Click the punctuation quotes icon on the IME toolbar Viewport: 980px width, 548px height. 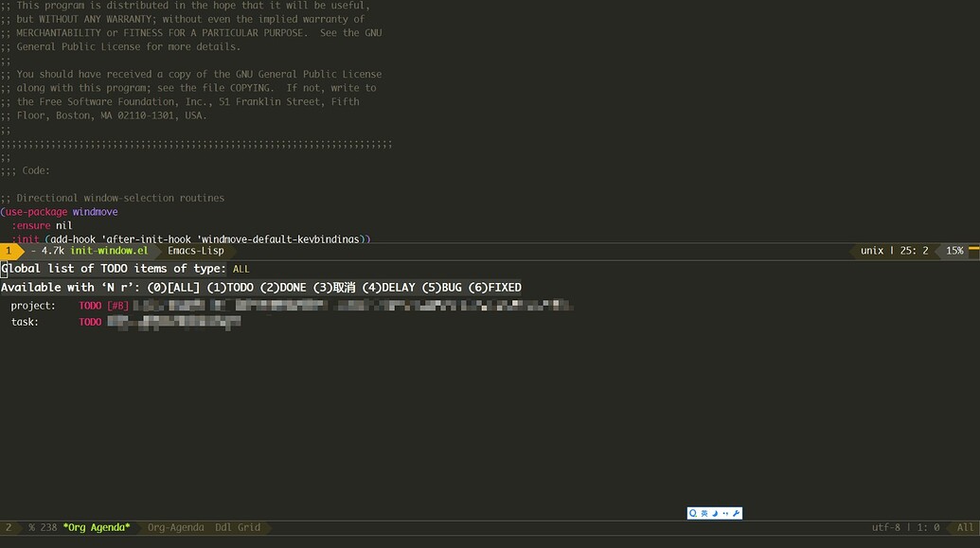[x=726, y=512]
